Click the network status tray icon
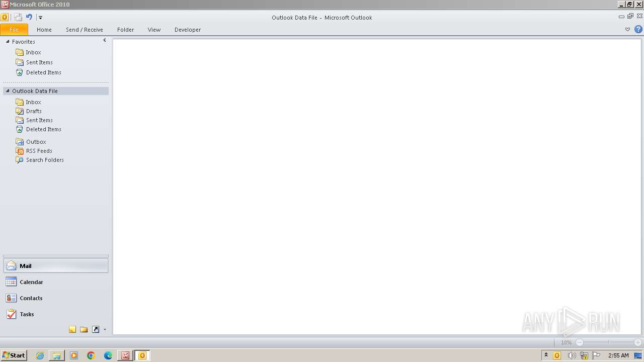The width and height of the screenshot is (644, 362). [584, 355]
